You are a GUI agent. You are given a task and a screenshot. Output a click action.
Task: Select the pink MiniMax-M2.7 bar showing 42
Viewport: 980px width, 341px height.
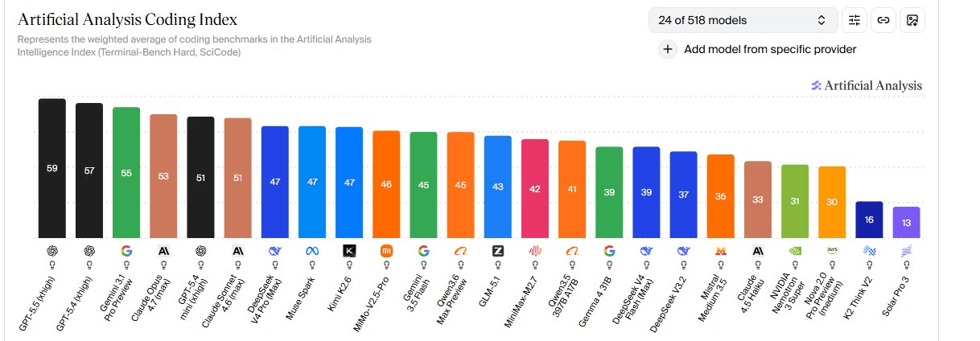[x=535, y=189]
